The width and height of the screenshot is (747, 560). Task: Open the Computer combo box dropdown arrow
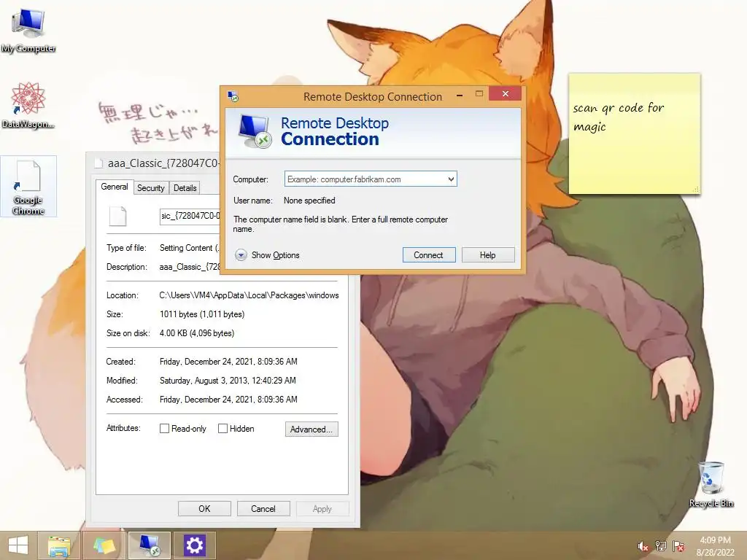pos(451,179)
